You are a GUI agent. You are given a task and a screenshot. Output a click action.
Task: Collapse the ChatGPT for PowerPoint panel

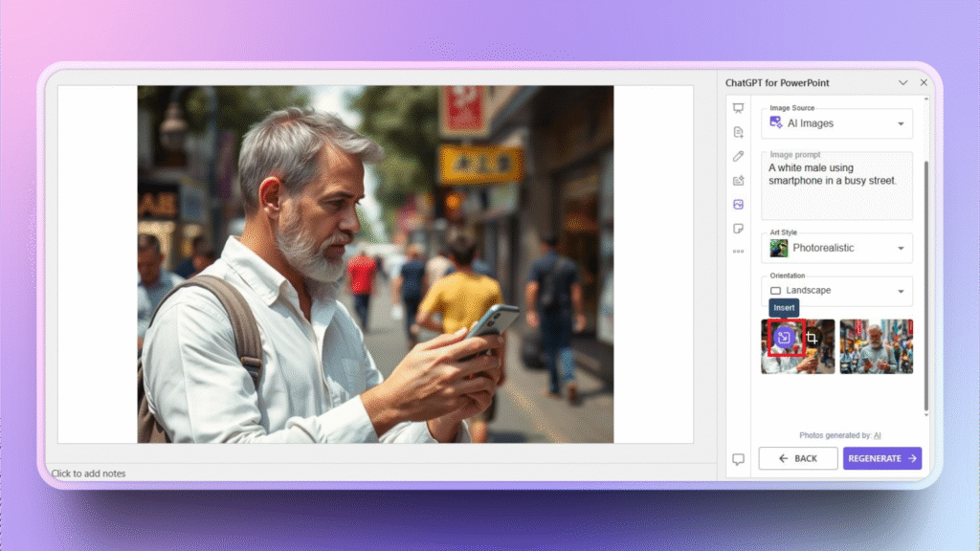[902, 82]
